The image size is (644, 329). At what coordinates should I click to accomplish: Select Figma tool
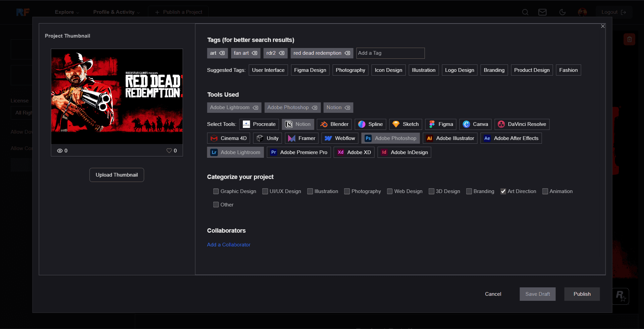441,124
